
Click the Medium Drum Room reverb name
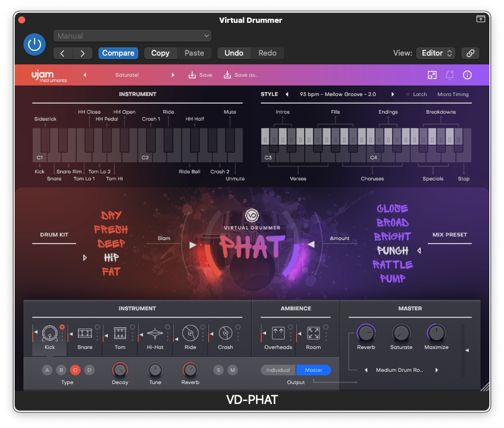[400, 370]
